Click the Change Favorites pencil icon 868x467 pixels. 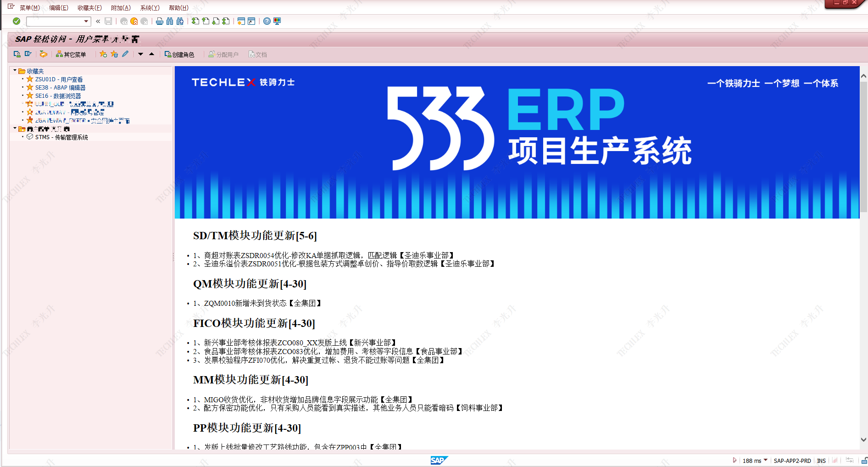coord(125,54)
